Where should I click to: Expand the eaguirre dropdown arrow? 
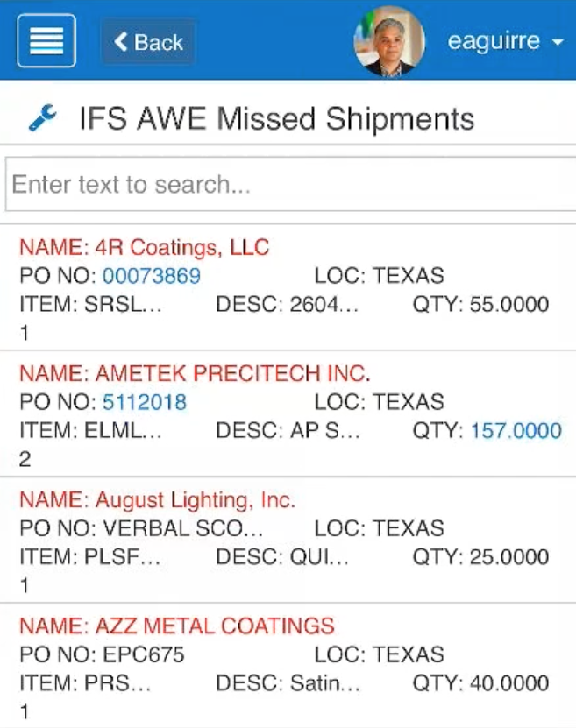click(558, 42)
